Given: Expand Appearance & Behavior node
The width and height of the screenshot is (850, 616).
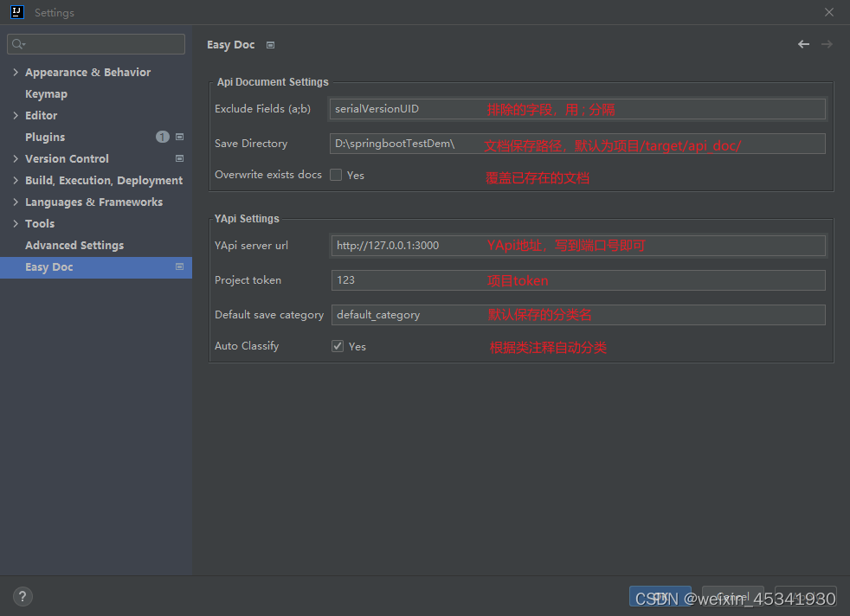Looking at the screenshot, I should pos(16,72).
